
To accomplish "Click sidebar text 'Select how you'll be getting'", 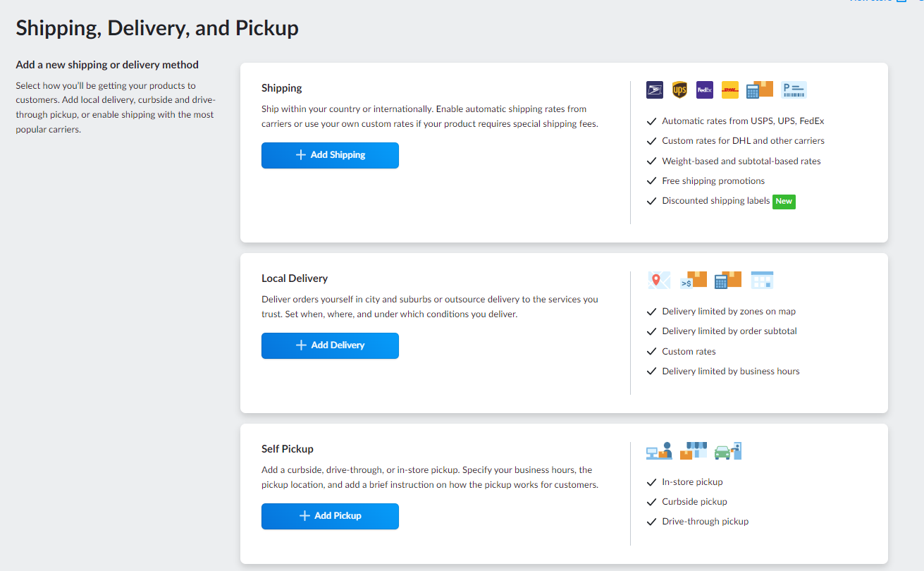I will [116, 107].
